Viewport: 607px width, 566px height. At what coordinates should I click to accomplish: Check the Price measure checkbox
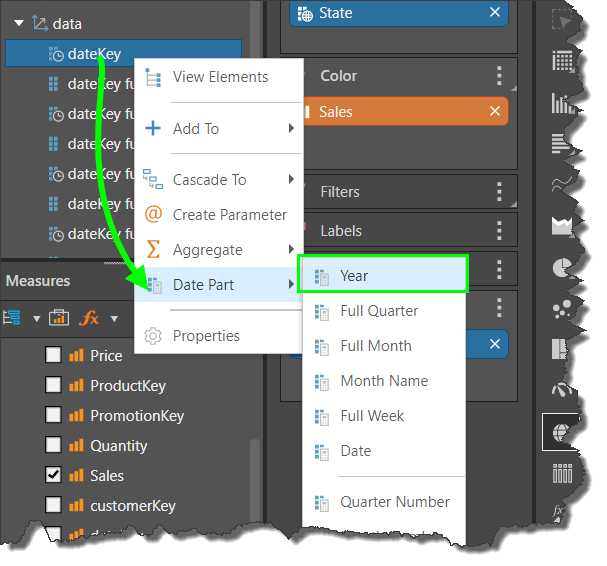coord(54,355)
